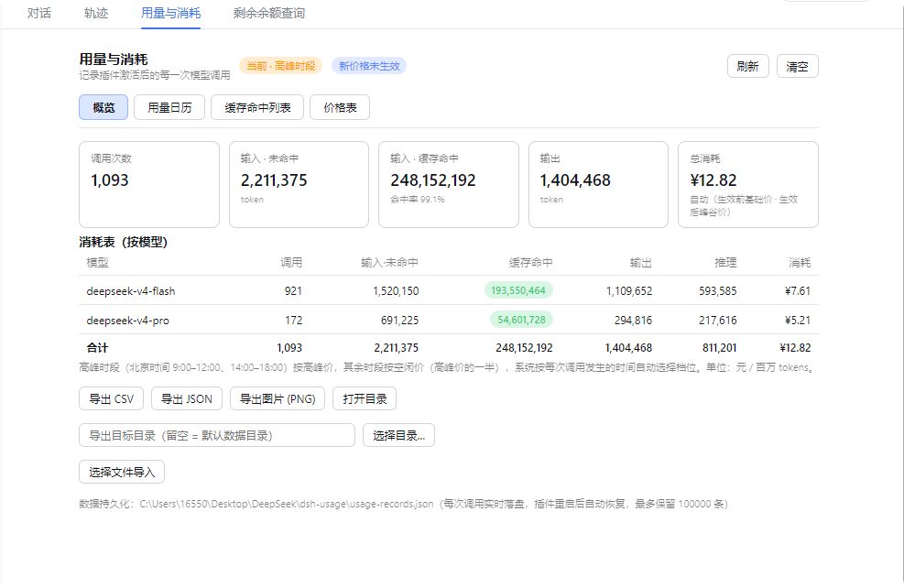The width and height of the screenshot is (904, 588).
Task: Click the 691,225 input-miss cell
Action: pyautogui.click(x=399, y=321)
